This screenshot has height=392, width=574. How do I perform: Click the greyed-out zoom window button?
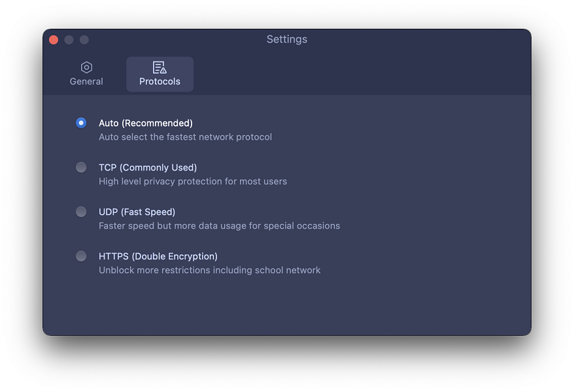(x=84, y=40)
